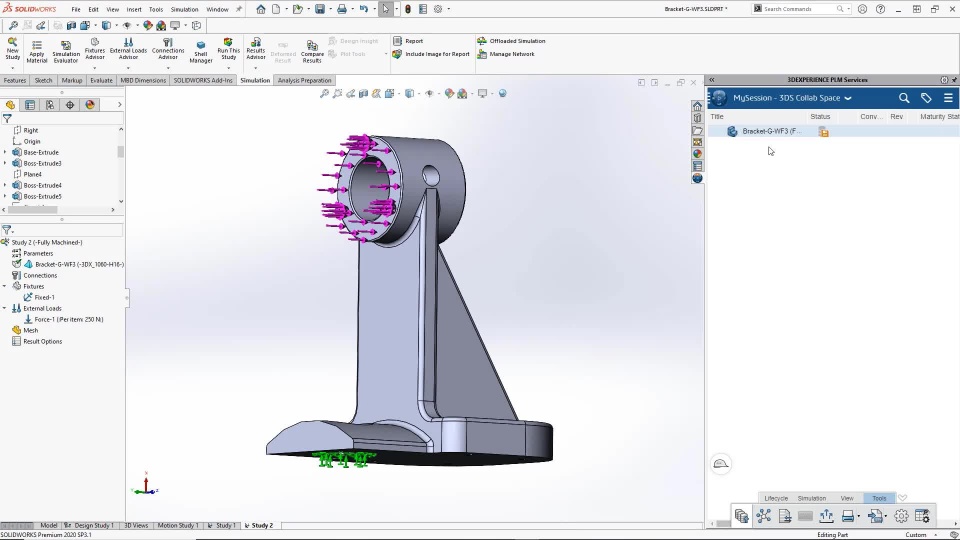Switch to the Evaluate ribbon tab

pyautogui.click(x=101, y=80)
